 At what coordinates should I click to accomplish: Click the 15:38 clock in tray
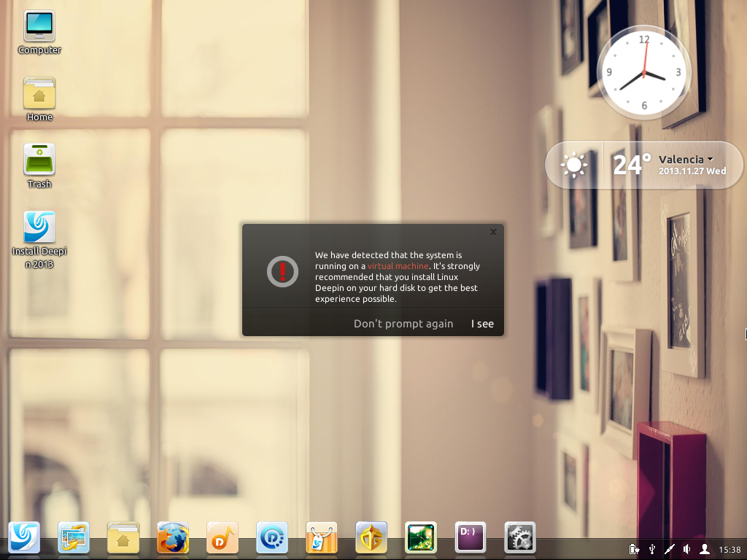point(729,550)
